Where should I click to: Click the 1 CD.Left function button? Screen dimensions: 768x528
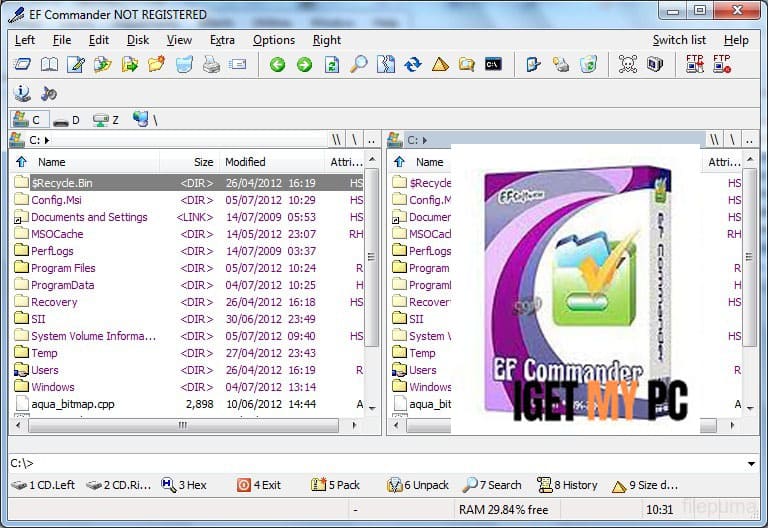pyautogui.click(x=43, y=485)
